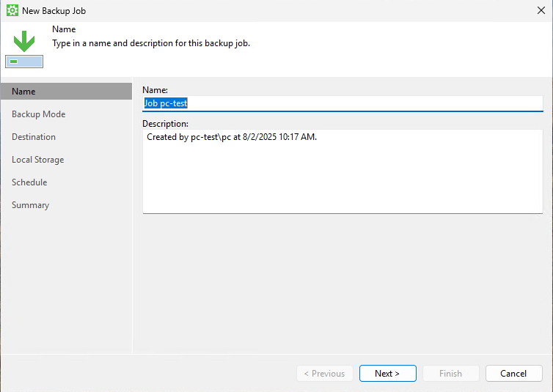This screenshot has height=392, width=553.
Task: Click the "Description:" label
Action: point(165,124)
